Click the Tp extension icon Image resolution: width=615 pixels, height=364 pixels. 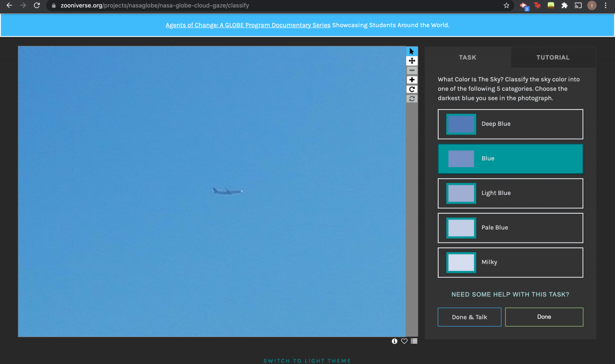537,5
